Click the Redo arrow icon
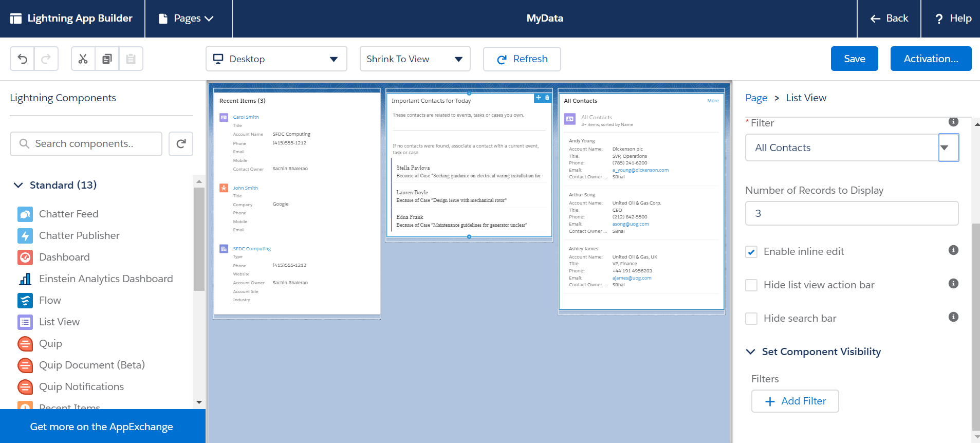 pyautogui.click(x=46, y=59)
